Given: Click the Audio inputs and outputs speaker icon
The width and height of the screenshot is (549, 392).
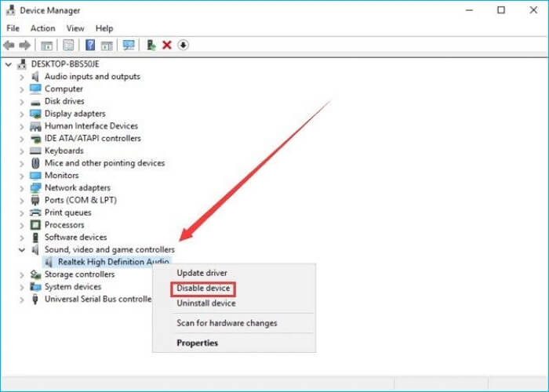Looking at the screenshot, I should tap(35, 76).
